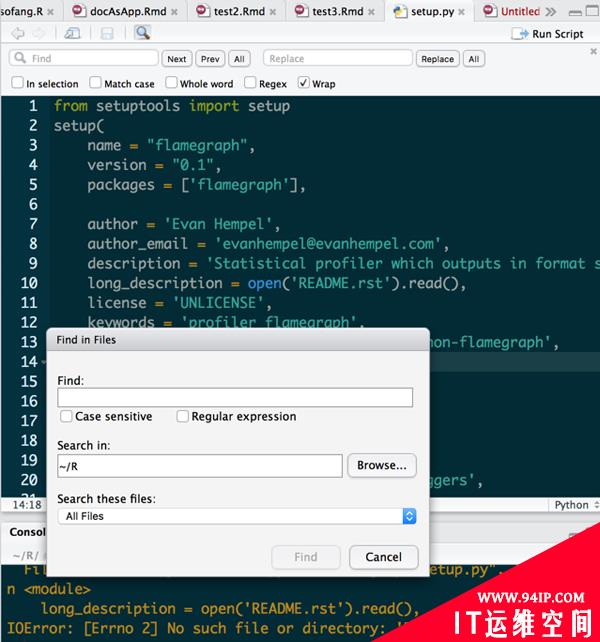Click the "flamegraph" name string on line 3
The image size is (600, 642).
click(x=197, y=145)
